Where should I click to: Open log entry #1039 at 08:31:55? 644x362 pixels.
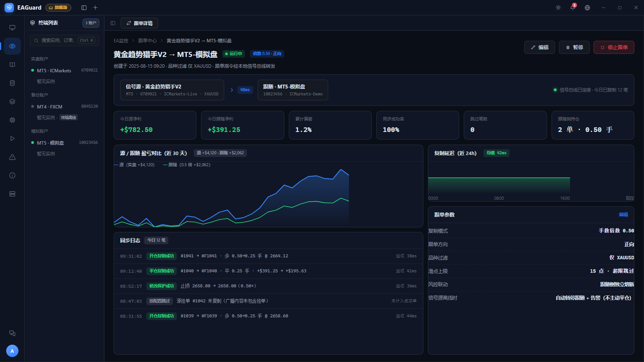click(x=268, y=316)
